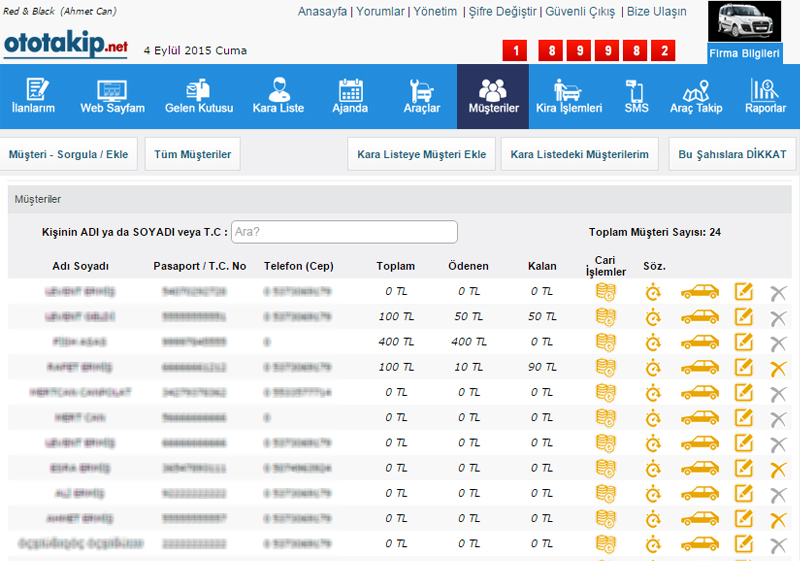This screenshot has width=800, height=561.
Task: Go to Web Sayfam
Action: (112, 96)
